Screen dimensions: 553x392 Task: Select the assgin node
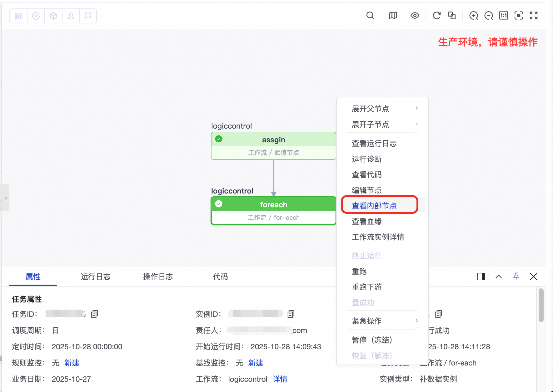click(273, 146)
